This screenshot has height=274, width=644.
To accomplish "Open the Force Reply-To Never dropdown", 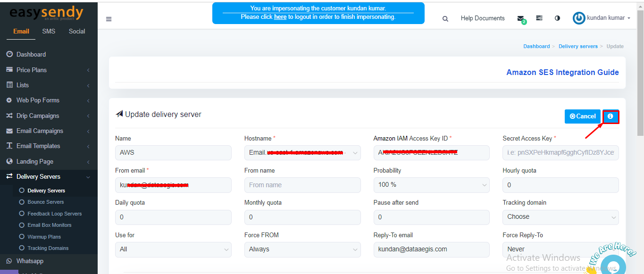I will (x=561, y=249).
